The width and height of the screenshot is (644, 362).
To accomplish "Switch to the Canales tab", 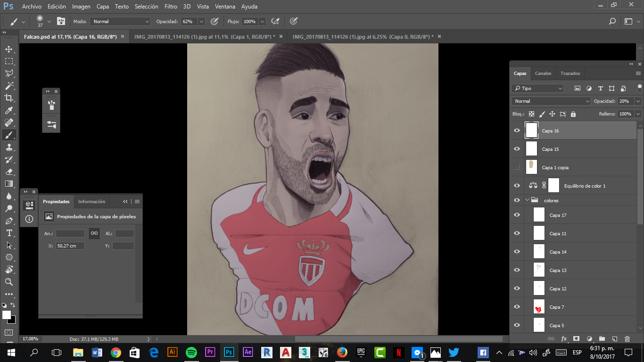I will pos(543,74).
